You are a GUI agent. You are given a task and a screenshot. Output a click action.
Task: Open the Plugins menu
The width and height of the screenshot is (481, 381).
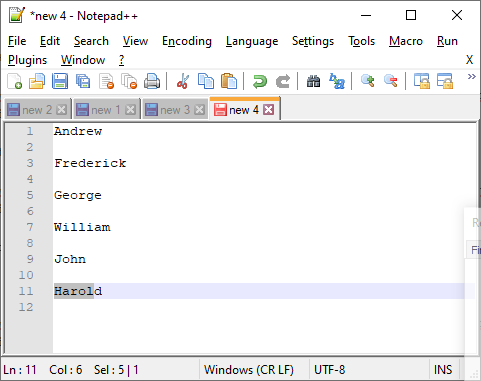pos(27,60)
